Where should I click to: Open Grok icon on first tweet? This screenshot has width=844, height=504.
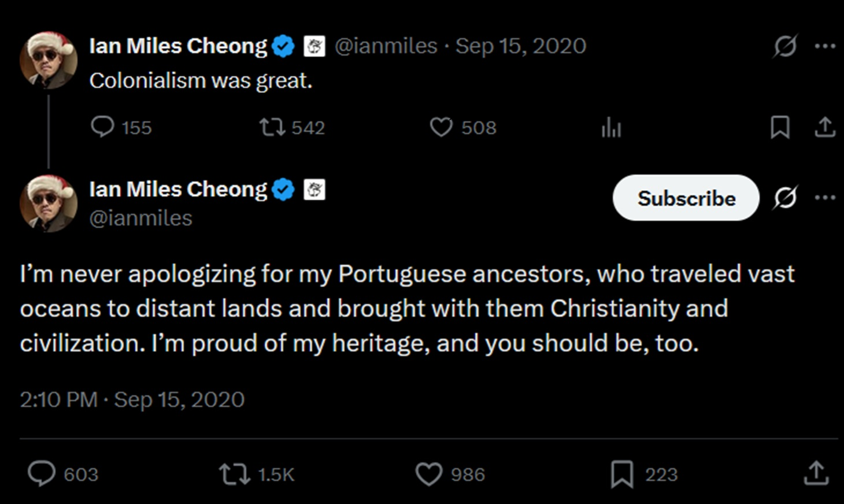coord(785,46)
